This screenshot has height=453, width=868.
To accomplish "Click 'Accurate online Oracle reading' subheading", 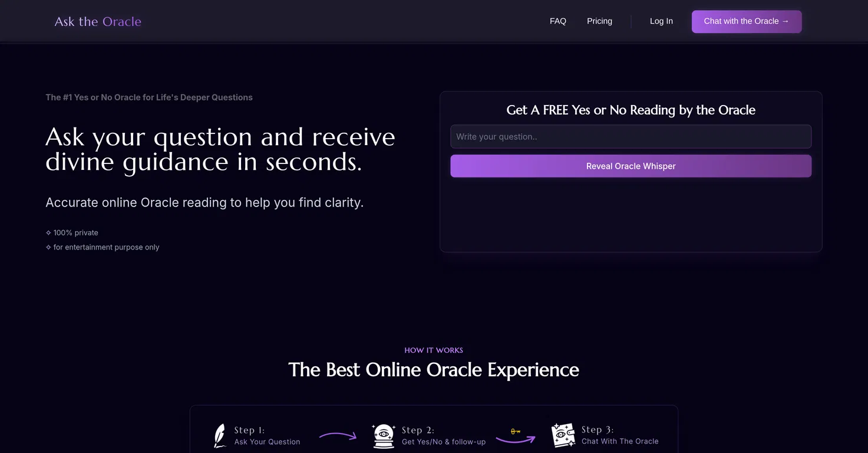I will [204, 202].
